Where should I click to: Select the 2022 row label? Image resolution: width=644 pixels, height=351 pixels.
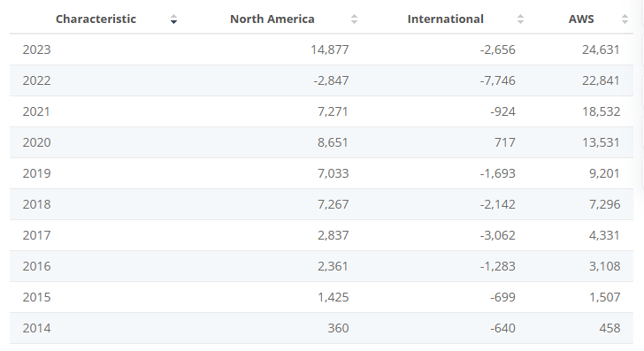click(x=36, y=80)
